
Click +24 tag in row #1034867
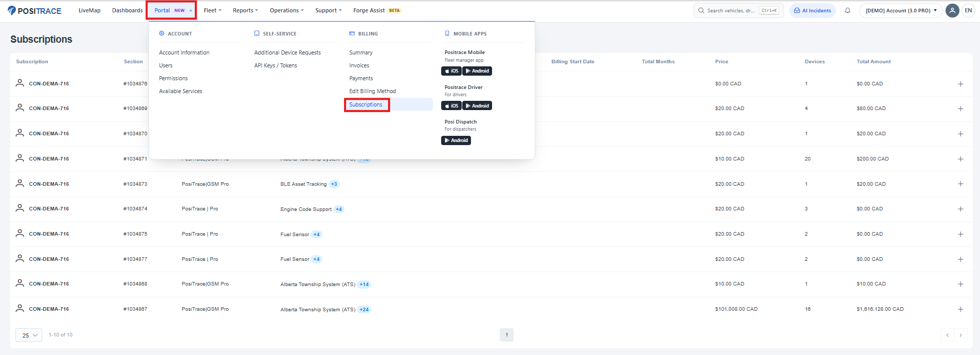pyautogui.click(x=364, y=310)
